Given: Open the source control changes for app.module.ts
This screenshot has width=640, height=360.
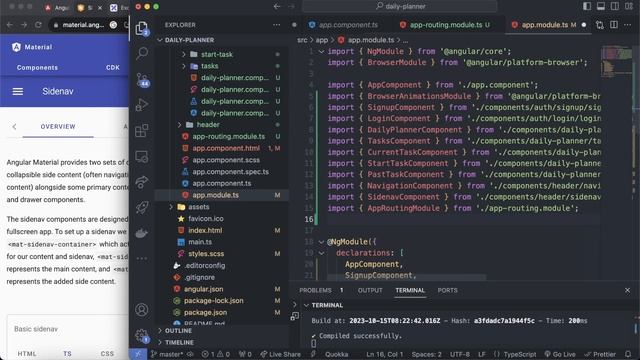Looking at the screenshot, I should (600, 25).
